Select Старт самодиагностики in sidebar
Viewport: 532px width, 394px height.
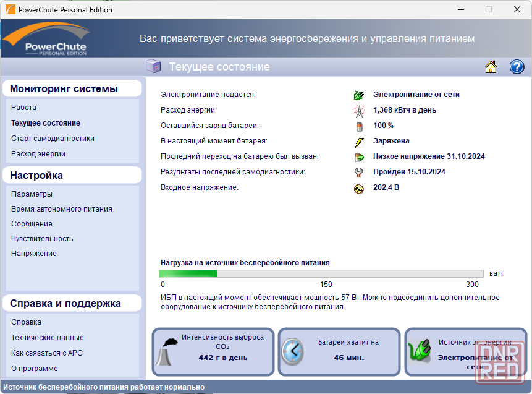tap(53, 139)
